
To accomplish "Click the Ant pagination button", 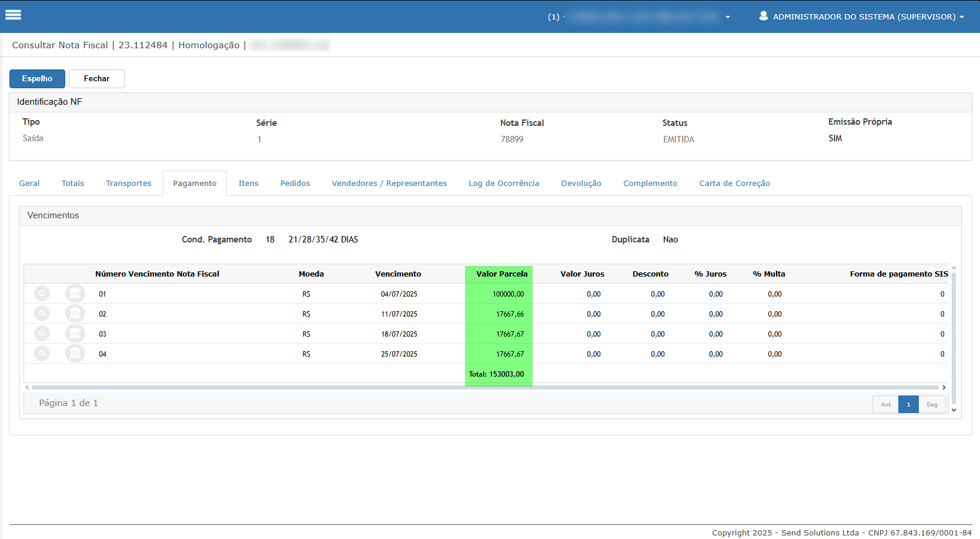I will 885,404.
